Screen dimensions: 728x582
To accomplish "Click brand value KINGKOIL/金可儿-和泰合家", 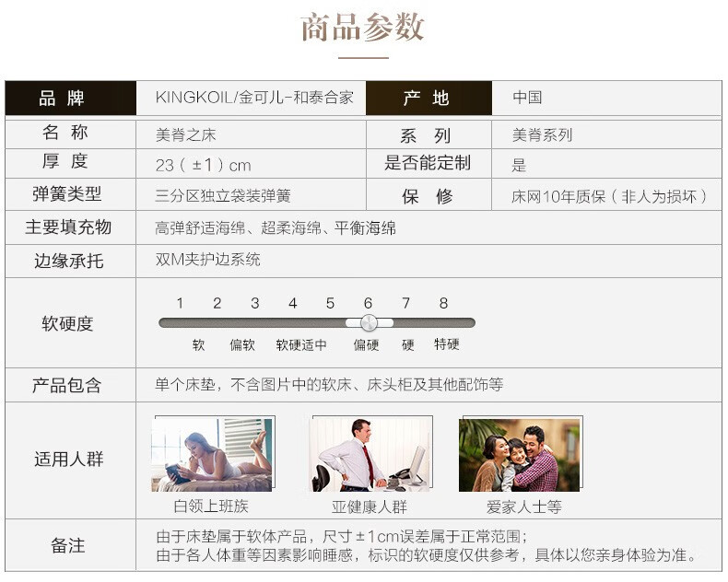I will pyautogui.click(x=254, y=98).
